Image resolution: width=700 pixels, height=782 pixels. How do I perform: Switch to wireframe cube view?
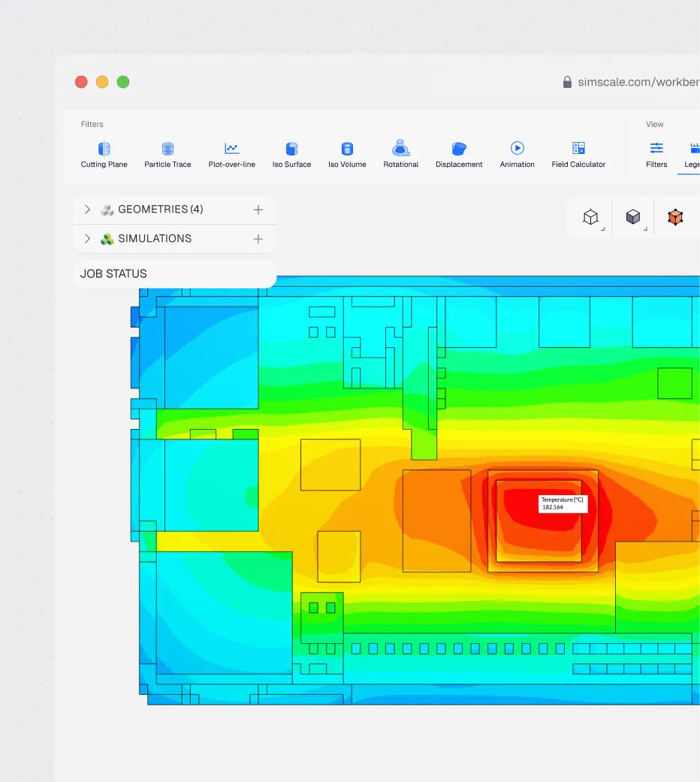pyautogui.click(x=591, y=217)
